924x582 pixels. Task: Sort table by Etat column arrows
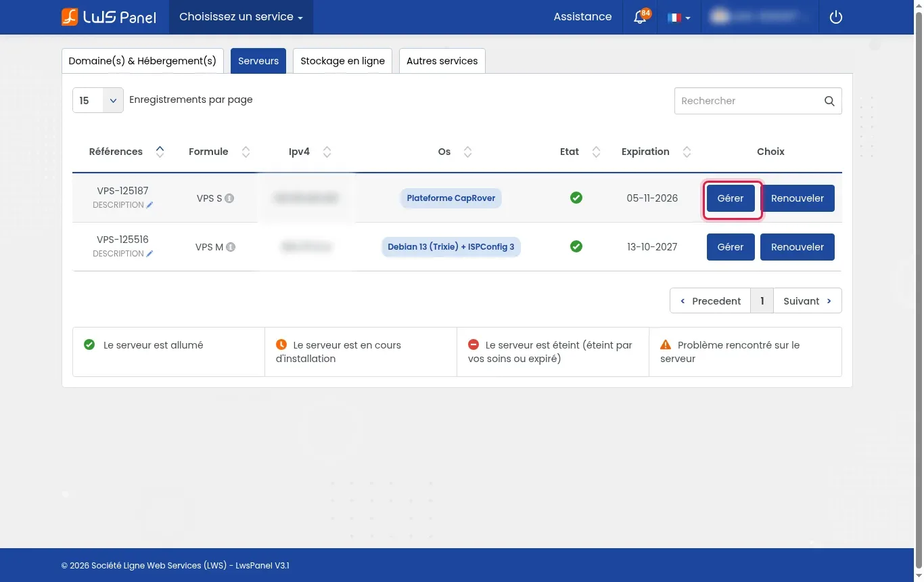(x=596, y=152)
